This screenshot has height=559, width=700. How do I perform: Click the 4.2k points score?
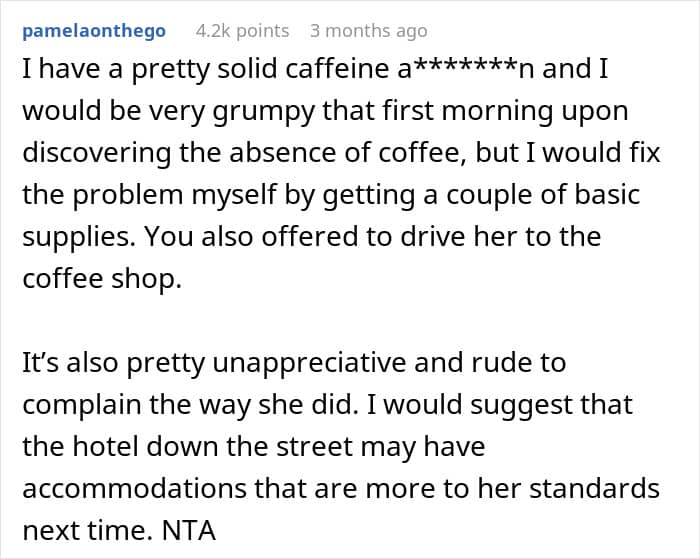pyautogui.click(x=242, y=31)
